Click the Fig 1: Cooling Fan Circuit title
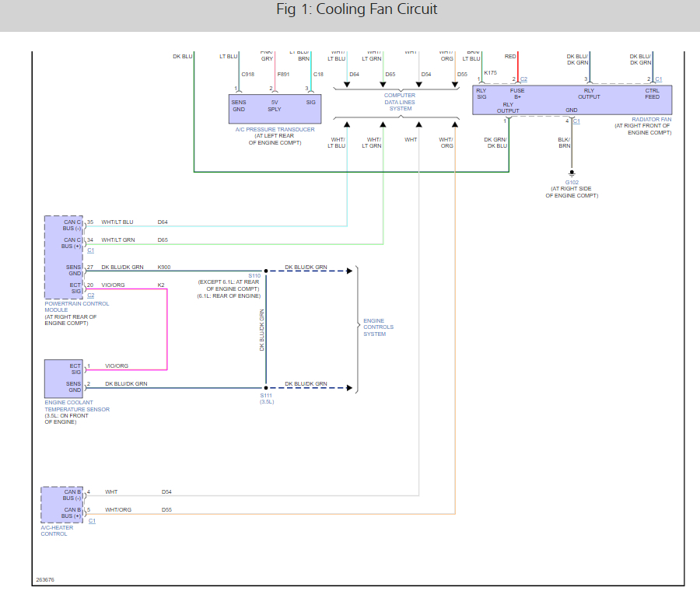The width and height of the screenshot is (700, 605). [x=357, y=9]
